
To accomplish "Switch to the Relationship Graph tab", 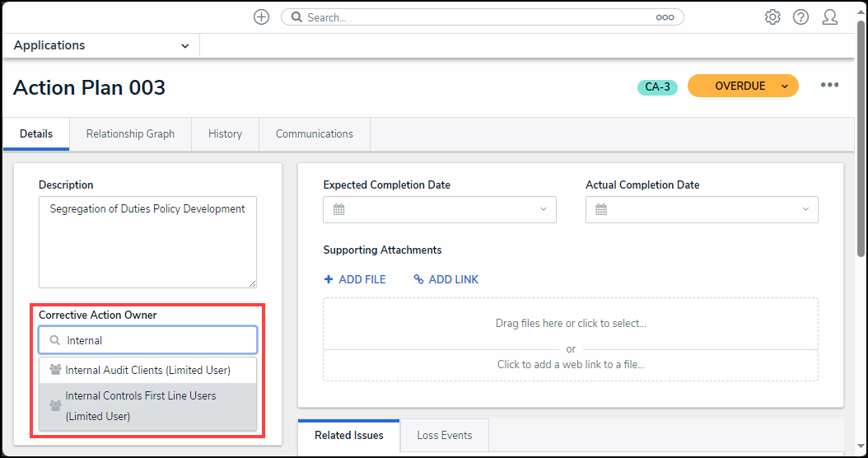I will click(x=130, y=133).
